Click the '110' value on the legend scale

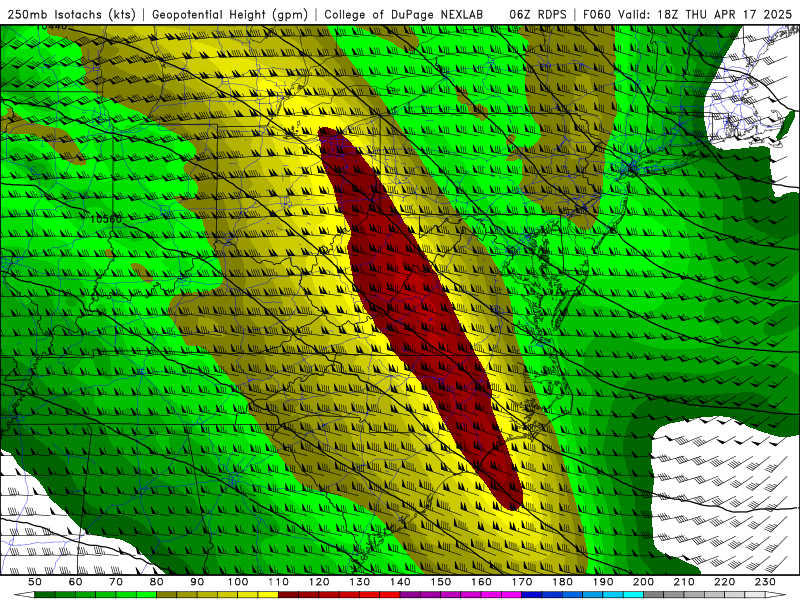pyautogui.click(x=279, y=582)
